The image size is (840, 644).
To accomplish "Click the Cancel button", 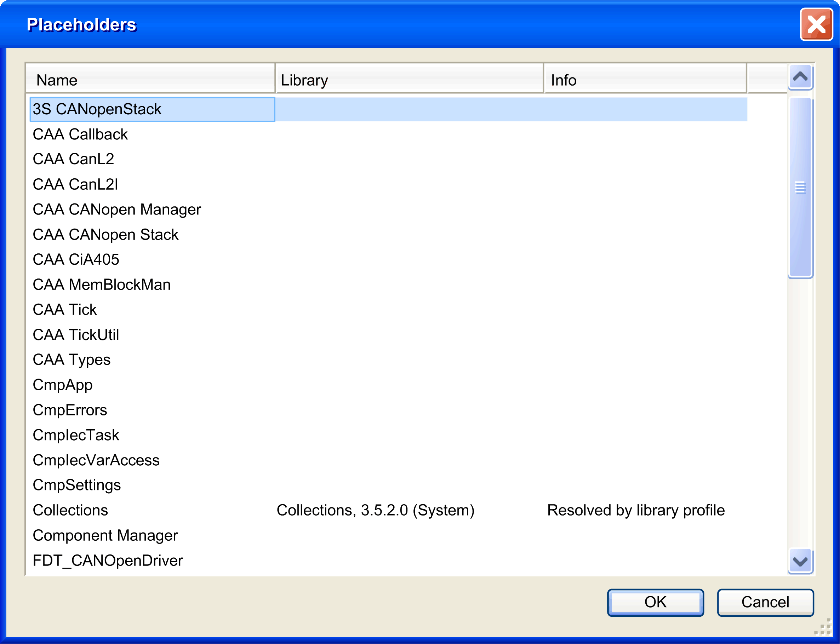I will pyautogui.click(x=765, y=602).
